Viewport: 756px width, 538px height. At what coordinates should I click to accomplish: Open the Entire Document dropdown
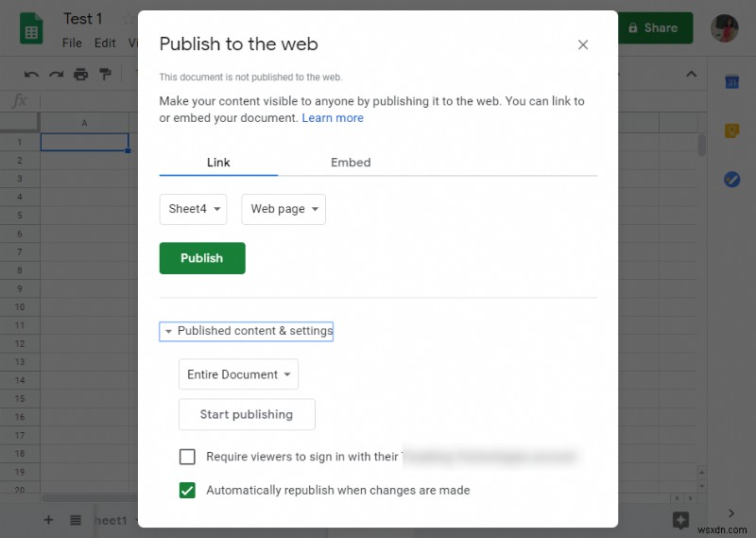[238, 374]
